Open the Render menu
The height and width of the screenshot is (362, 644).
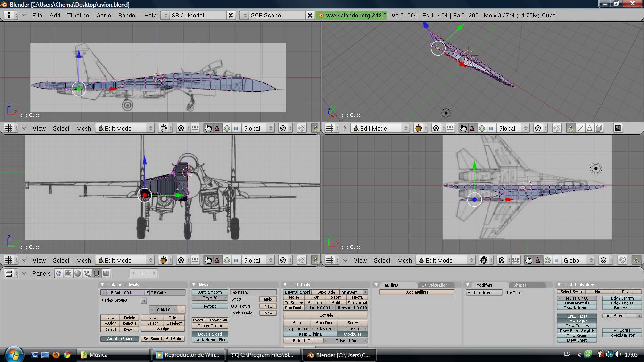[128, 15]
